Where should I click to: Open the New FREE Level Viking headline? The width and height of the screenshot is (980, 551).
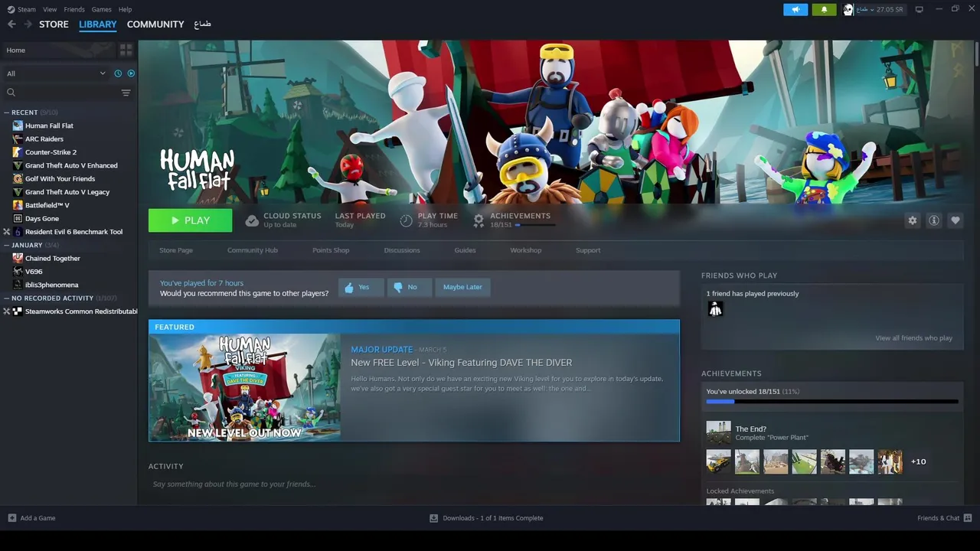point(462,363)
